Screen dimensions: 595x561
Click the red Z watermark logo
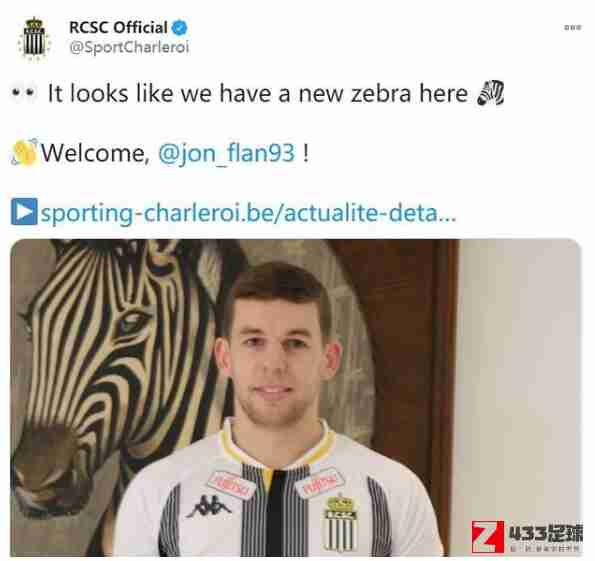click(488, 536)
